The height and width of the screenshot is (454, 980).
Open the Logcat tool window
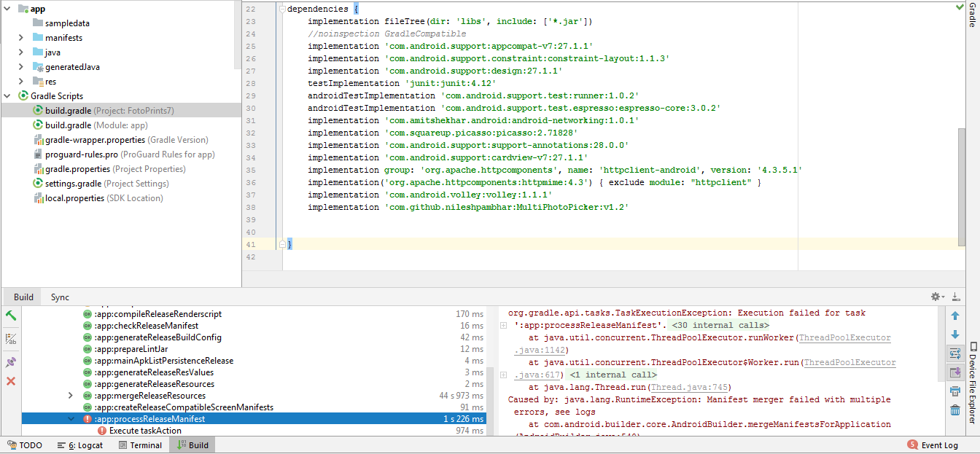coord(80,445)
